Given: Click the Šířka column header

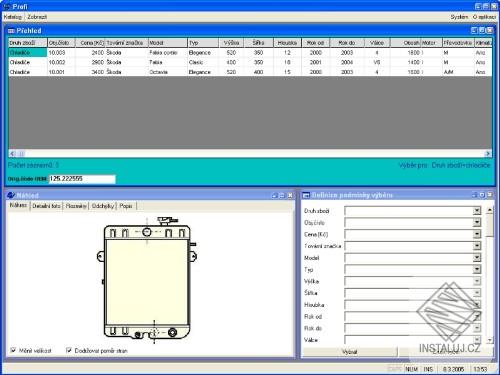Looking at the screenshot, I should pos(259,43).
